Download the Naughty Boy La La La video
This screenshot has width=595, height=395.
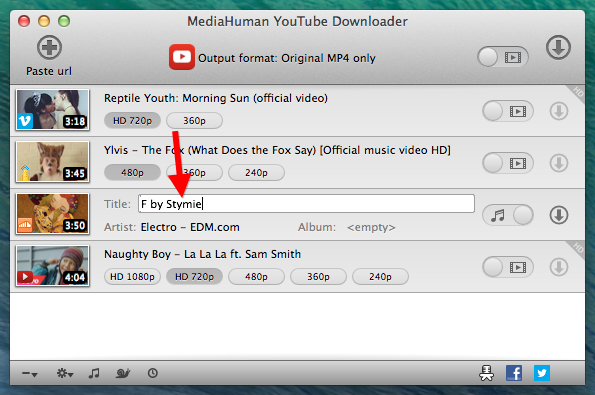click(x=559, y=267)
